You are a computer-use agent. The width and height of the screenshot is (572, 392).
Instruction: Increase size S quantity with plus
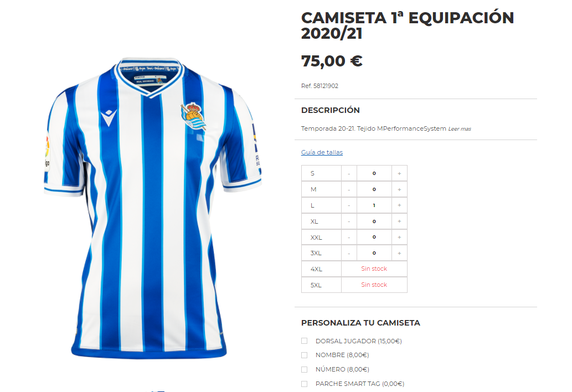[399, 173]
